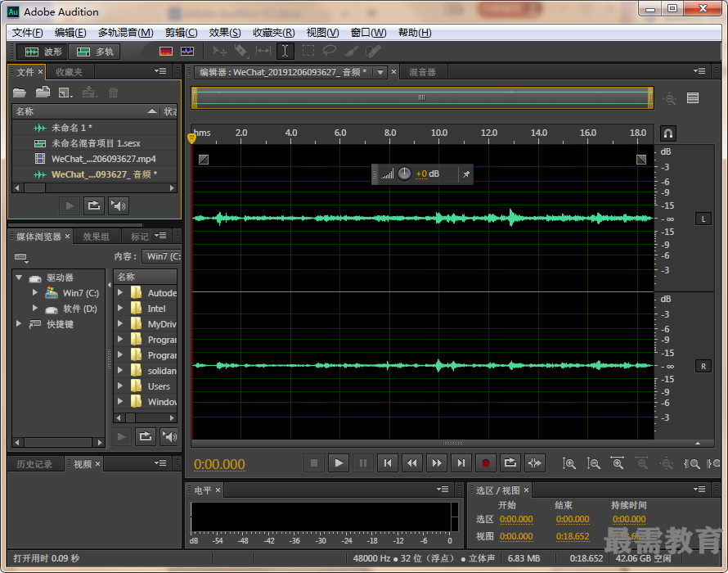Move playhead to next marker
Screen dimensions: 728x573
pyautogui.click(x=461, y=462)
